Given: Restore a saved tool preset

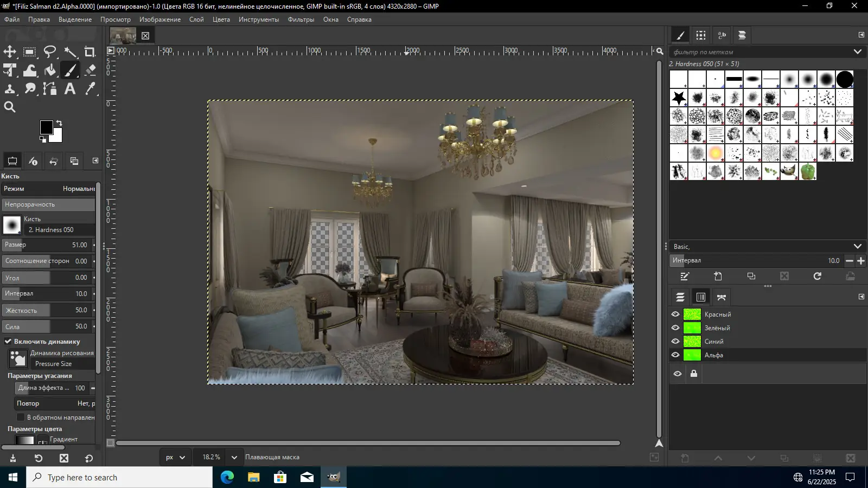Looking at the screenshot, I should [x=39, y=458].
